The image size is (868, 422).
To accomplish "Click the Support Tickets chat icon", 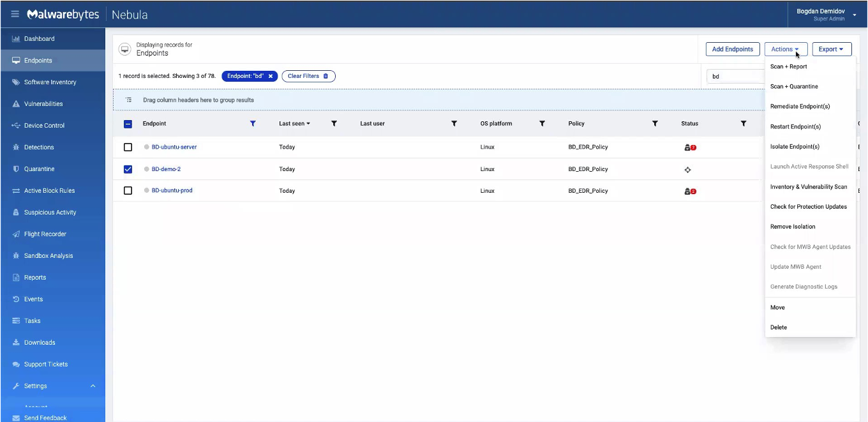I will (17, 365).
